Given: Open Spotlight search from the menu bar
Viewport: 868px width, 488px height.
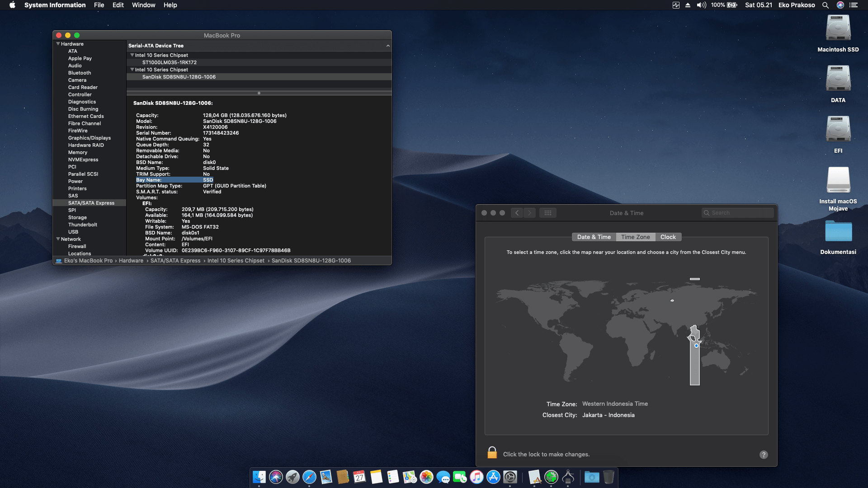Looking at the screenshot, I should click(826, 5).
